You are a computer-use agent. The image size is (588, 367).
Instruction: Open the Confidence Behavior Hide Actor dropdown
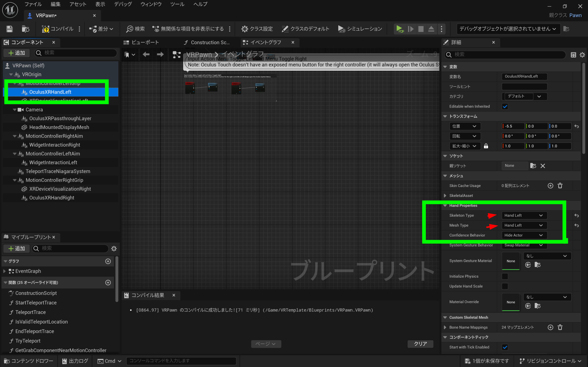[524, 235]
